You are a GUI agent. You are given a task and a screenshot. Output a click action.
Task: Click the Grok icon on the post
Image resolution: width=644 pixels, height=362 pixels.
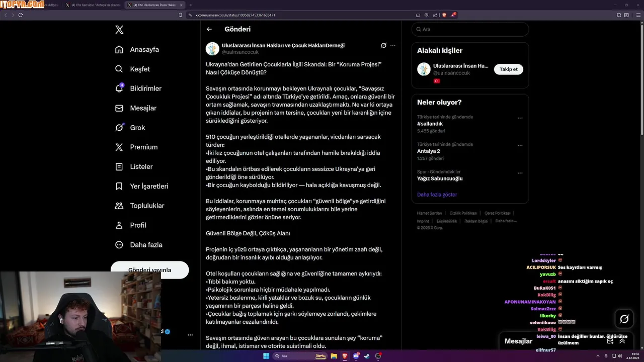pos(383,45)
